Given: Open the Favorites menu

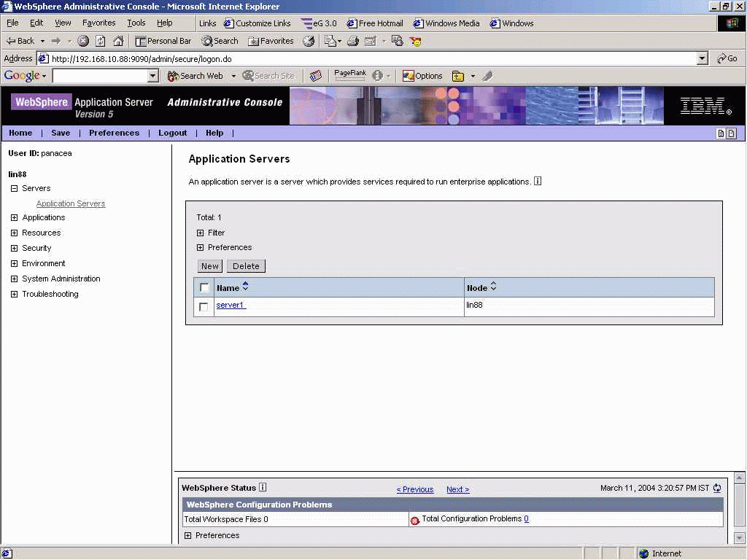Looking at the screenshot, I should pos(98,23).
